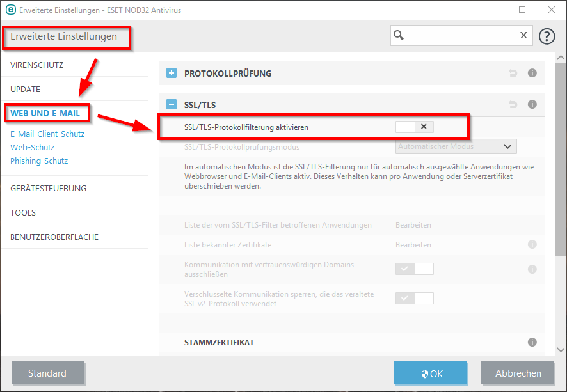Revert Protokollprüfung section undo arrow
Image resolution: width=567 pixels, height=392 pixels.
[513, 74]
